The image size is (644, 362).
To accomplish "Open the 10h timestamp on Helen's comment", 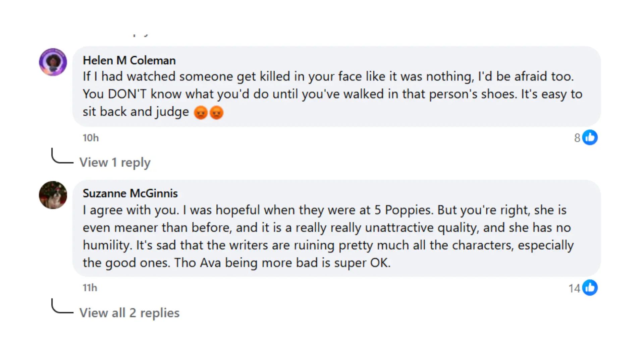I will tap(91, 138).
